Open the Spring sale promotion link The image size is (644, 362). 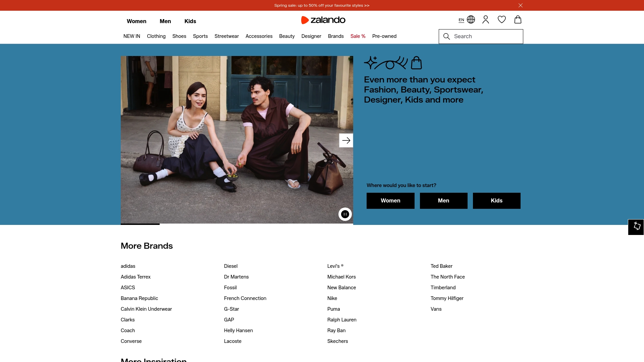coord(322,5)
